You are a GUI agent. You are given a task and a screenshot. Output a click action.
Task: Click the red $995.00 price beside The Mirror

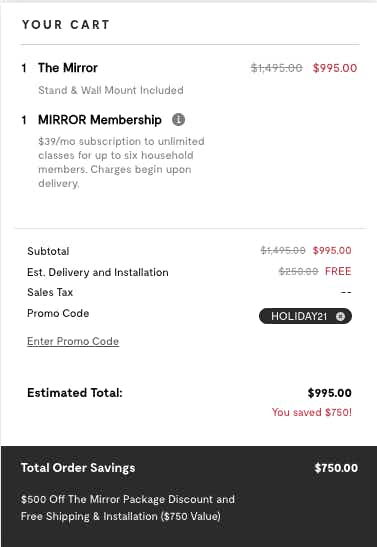pyautogui.click(x=335, y=68)
